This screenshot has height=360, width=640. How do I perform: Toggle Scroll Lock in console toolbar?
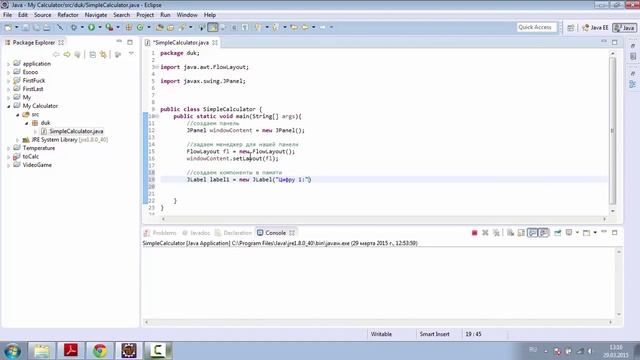point(521,233)
